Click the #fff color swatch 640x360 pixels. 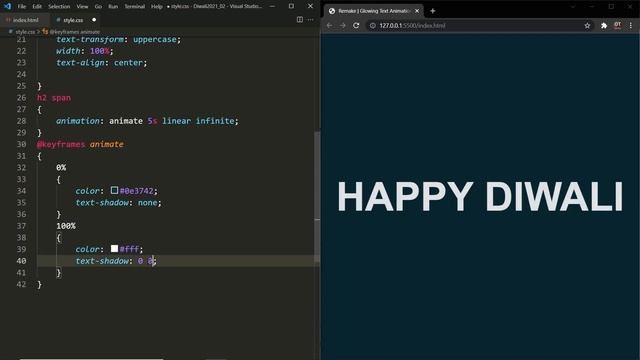pyautogui.click(x=114, y=249)
